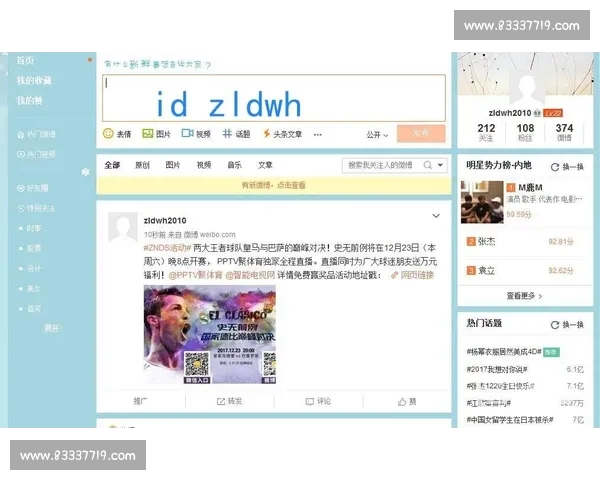Click the search magnifier icon in feed search
600x480 pixels.
[428, 165]
